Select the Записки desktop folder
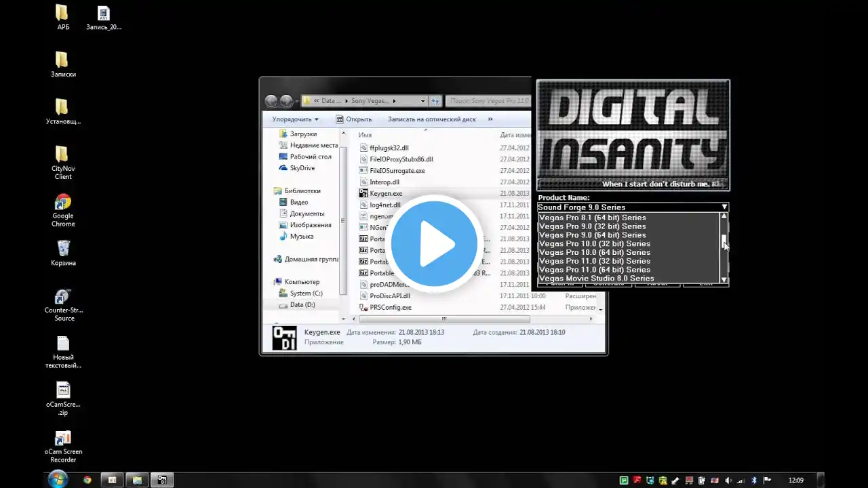Image resolution: width=868 pixels, height=488 pixels. (x=62, y=64)
